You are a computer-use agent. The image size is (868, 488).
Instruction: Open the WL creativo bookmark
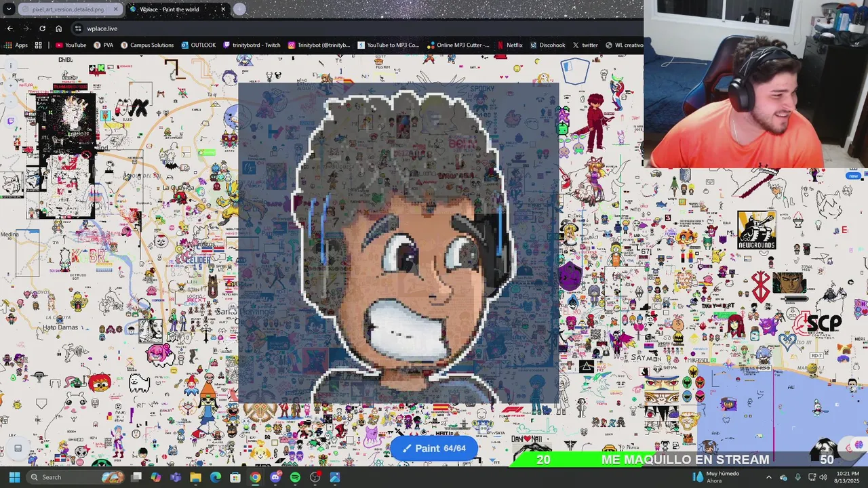(624, 45)
